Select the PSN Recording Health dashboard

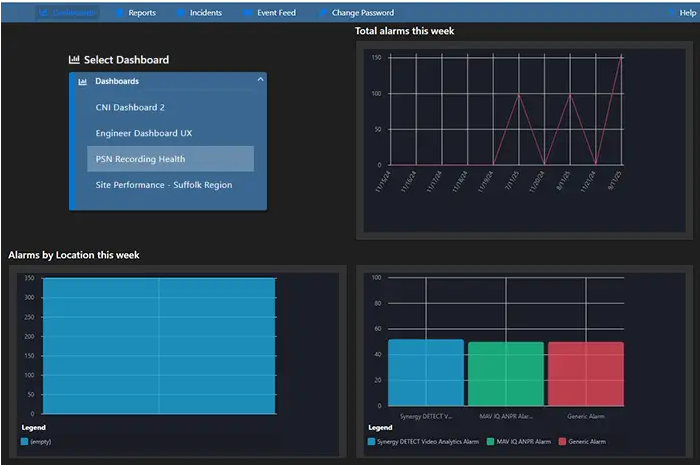140,159
